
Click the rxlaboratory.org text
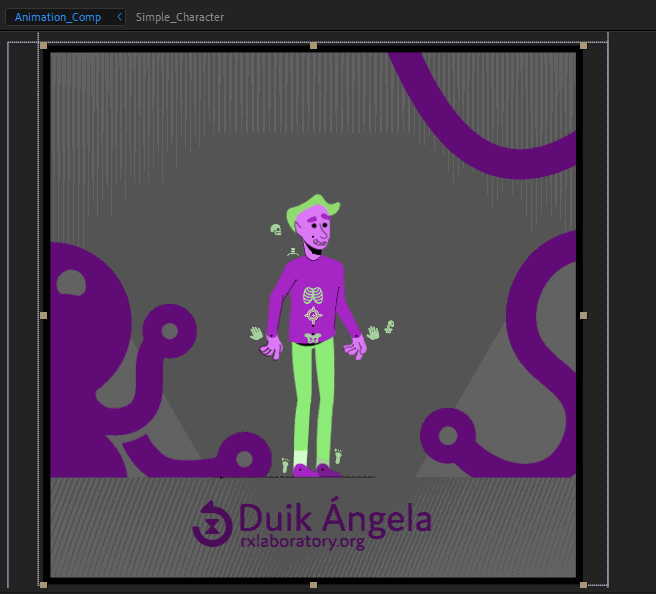(302, 542)
